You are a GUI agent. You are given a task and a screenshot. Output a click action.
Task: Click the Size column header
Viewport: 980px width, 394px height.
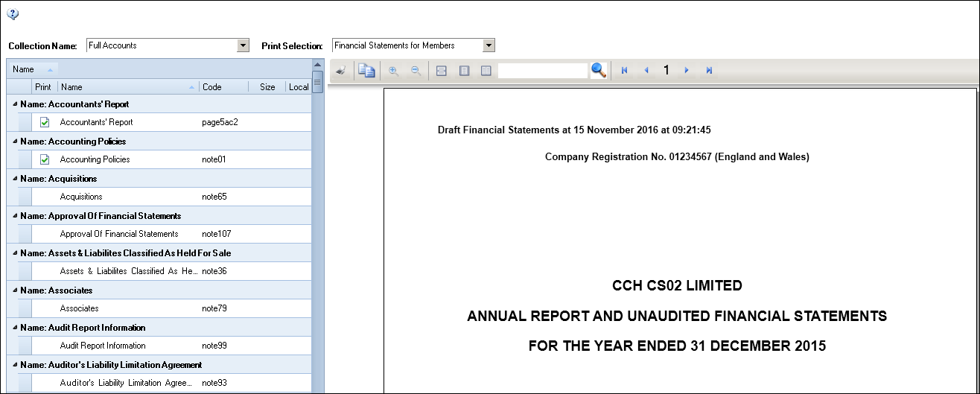pos(267,87)
